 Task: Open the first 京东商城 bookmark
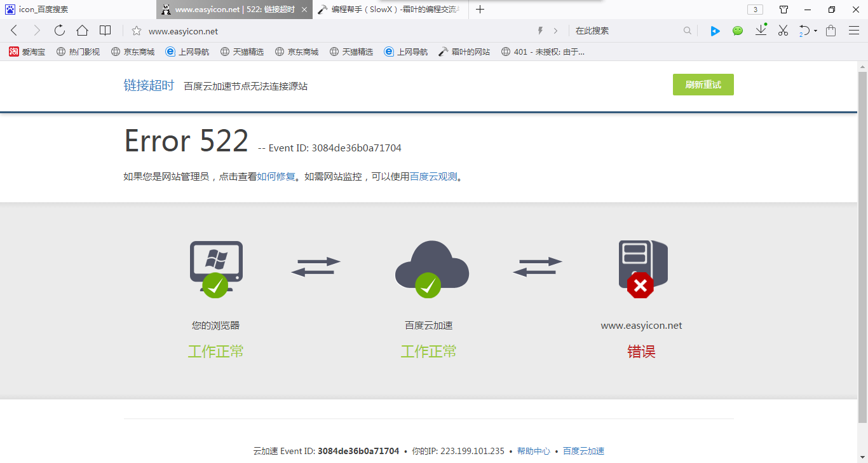133,52
